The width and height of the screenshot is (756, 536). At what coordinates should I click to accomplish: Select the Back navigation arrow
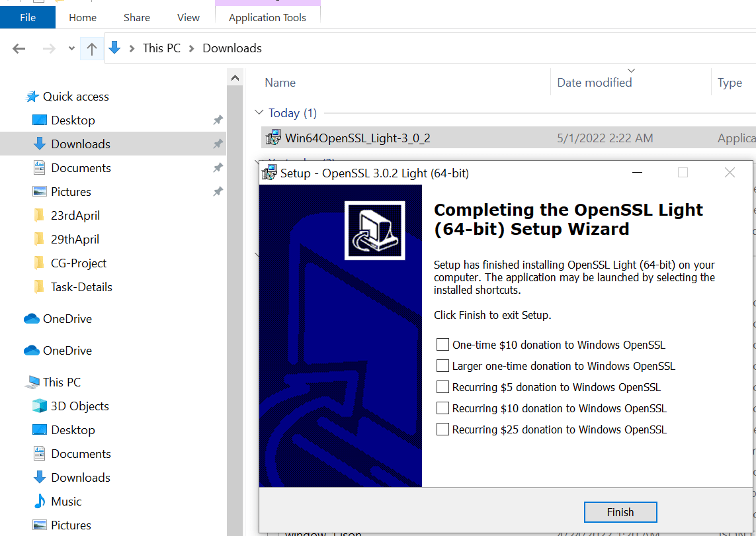[19, 48]
